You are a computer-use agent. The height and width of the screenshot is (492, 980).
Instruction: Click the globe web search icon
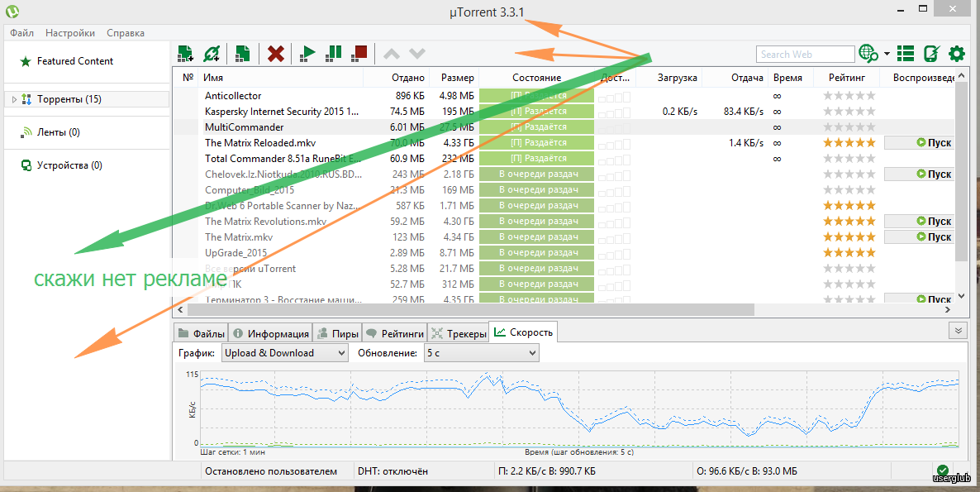point(868,54)
